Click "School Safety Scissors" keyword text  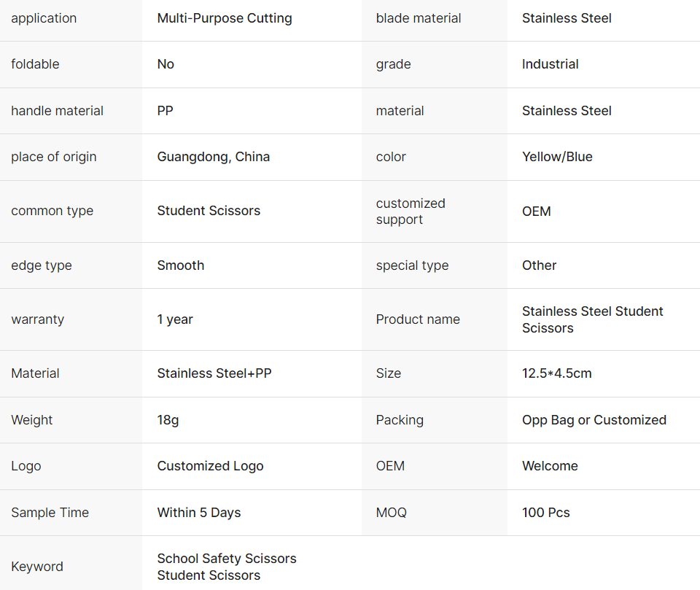[227, 559]
